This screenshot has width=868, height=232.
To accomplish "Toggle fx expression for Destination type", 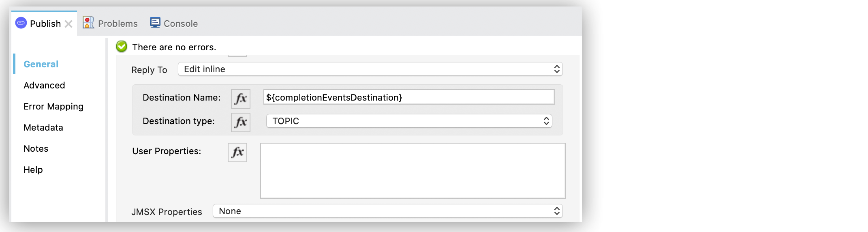I will (x=241, y=122).
